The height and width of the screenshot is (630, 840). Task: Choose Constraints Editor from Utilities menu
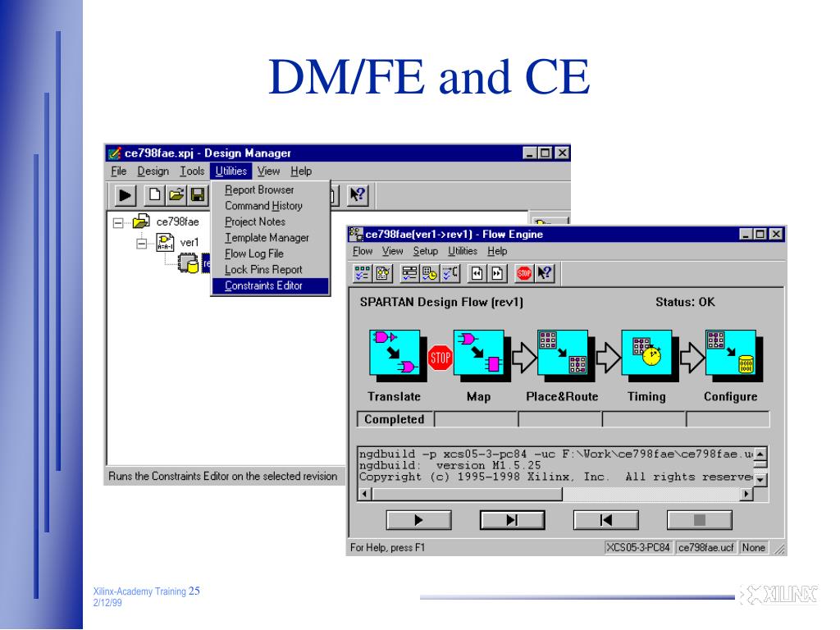pyautogui.click(x=271, y=286)
